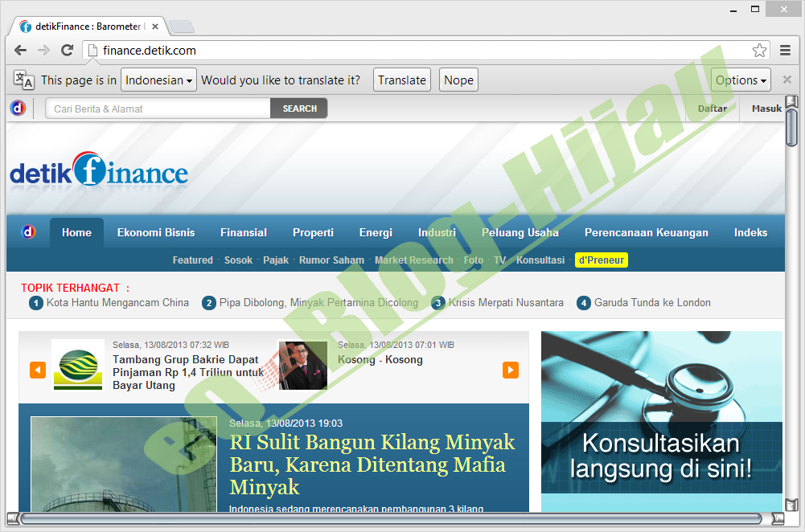
Task: Close the detikFinance browser tab
Action: [x=155, y=27]
